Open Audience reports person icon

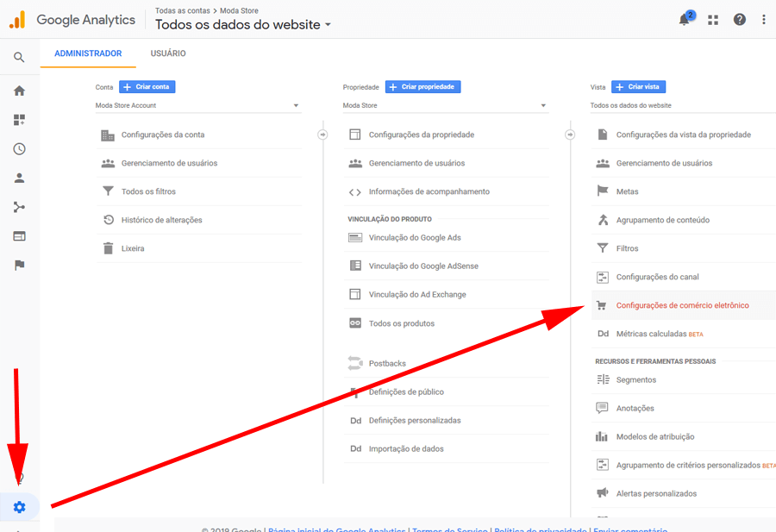click(x=19, y=178)
